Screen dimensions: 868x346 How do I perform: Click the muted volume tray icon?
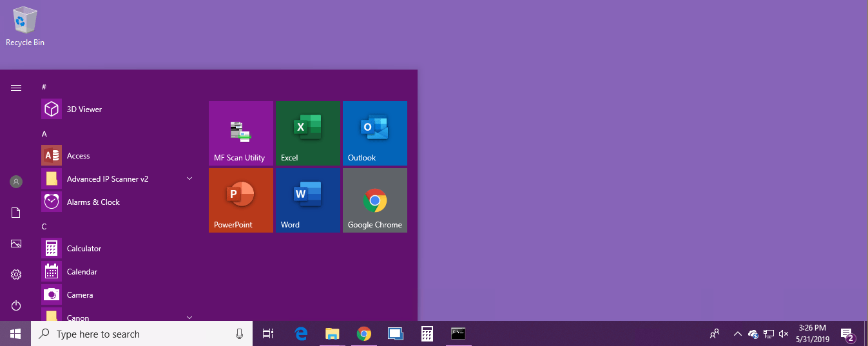click(x=784, y=334)
